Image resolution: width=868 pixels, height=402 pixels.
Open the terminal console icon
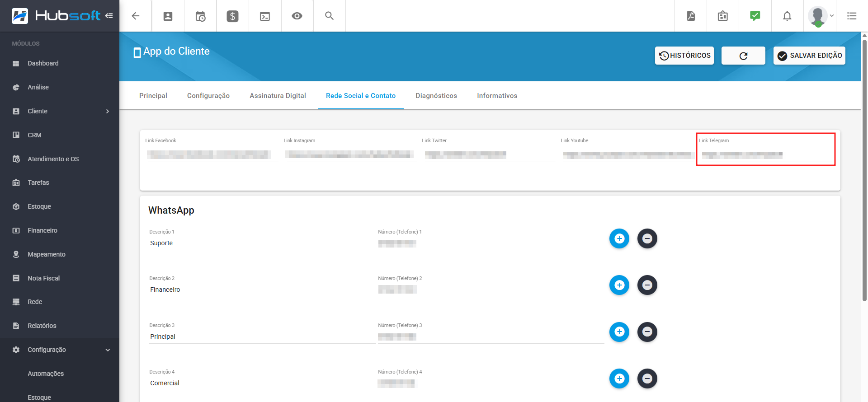265,16
